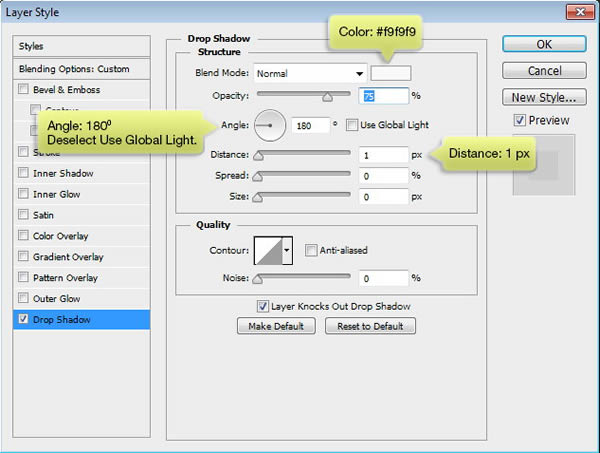Enable the Bevel & Emboss checkbox
The height and width of the screenshot is (453, 600).
point(23,89)
